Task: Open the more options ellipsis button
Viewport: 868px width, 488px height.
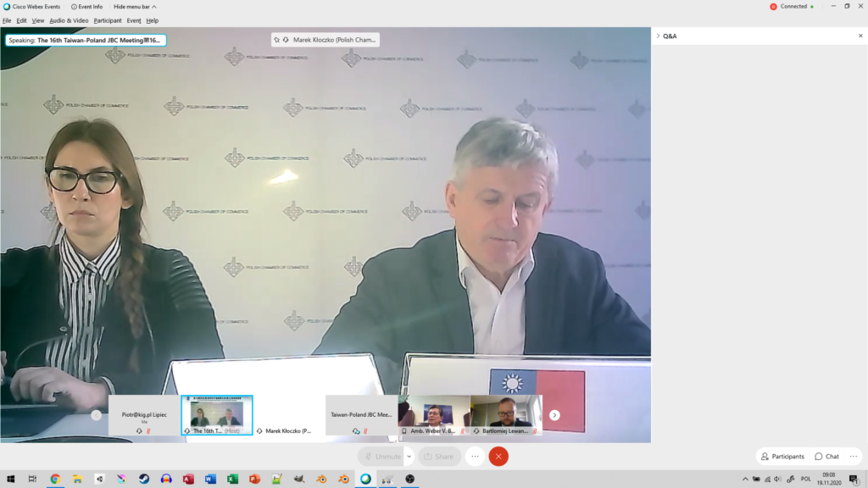Action: [475, 456]
